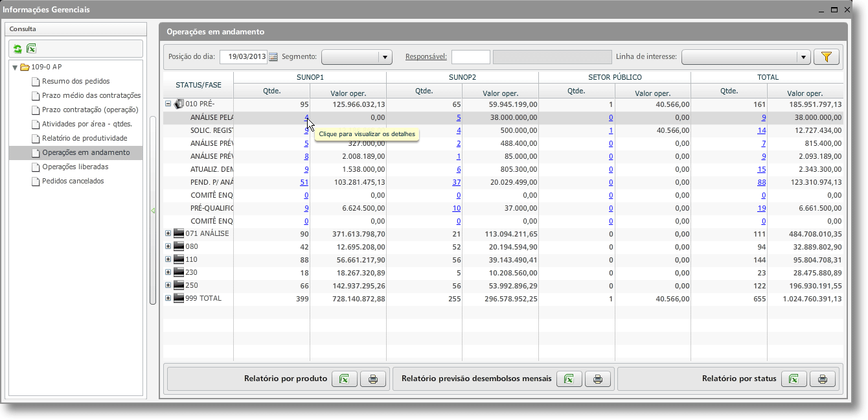Expand the 230 status row
Viewport: 868px width, 420px height.
tap(168, 272)
